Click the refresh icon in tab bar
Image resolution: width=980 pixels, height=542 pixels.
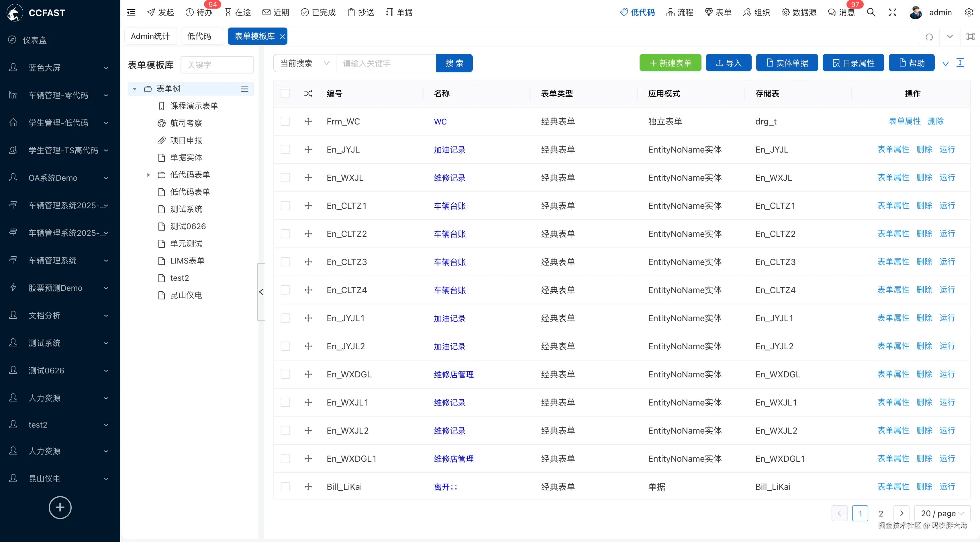929,36
